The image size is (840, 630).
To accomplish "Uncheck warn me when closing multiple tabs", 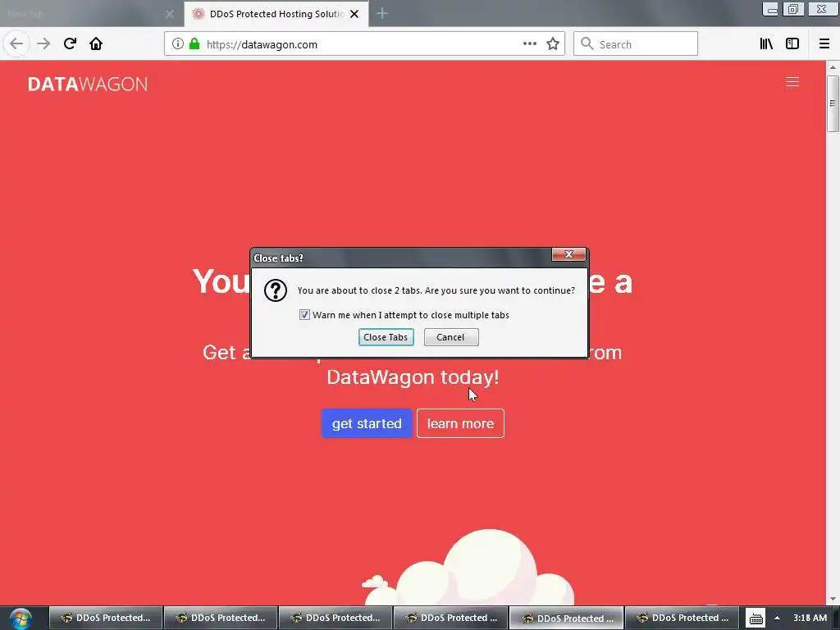I will pos(304,315).
